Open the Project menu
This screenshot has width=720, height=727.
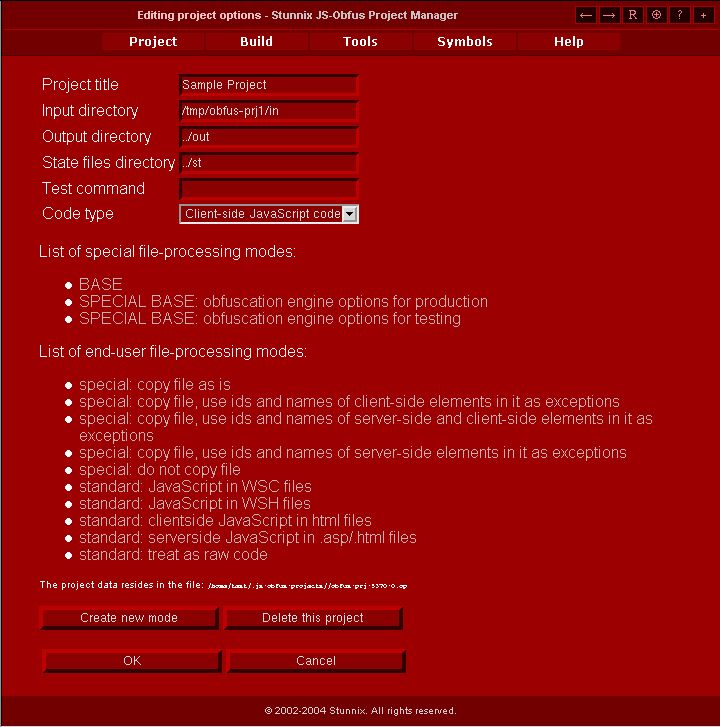(x=153, y=42)
